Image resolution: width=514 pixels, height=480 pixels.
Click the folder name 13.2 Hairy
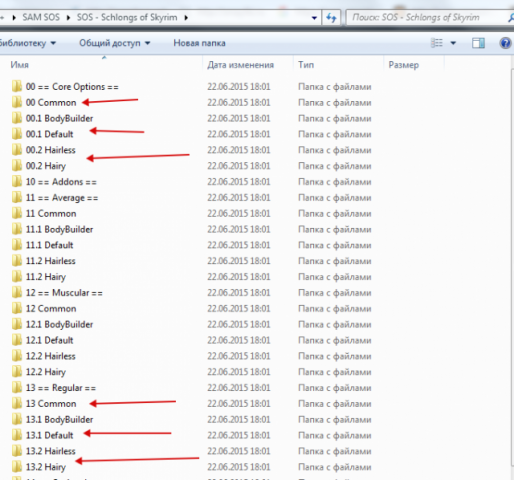click(46, 467)
